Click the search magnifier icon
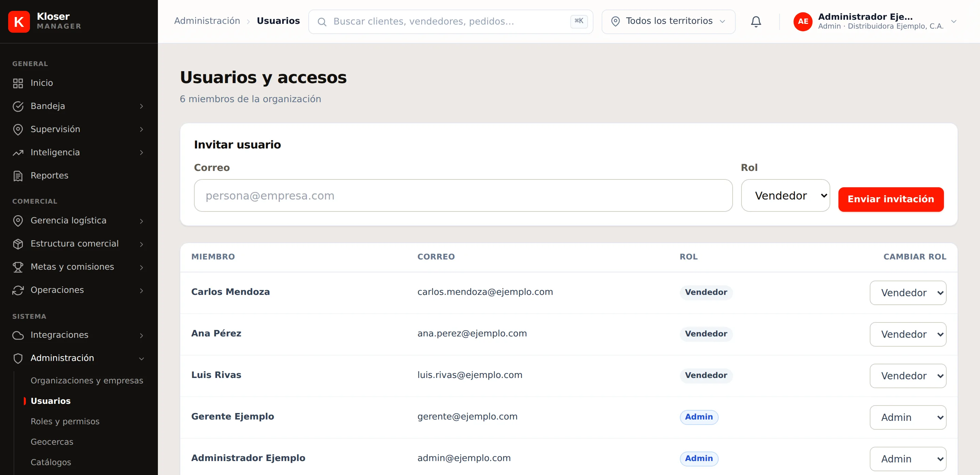The height and width of the screenshot is (475, 980). (x=322, y=22)
